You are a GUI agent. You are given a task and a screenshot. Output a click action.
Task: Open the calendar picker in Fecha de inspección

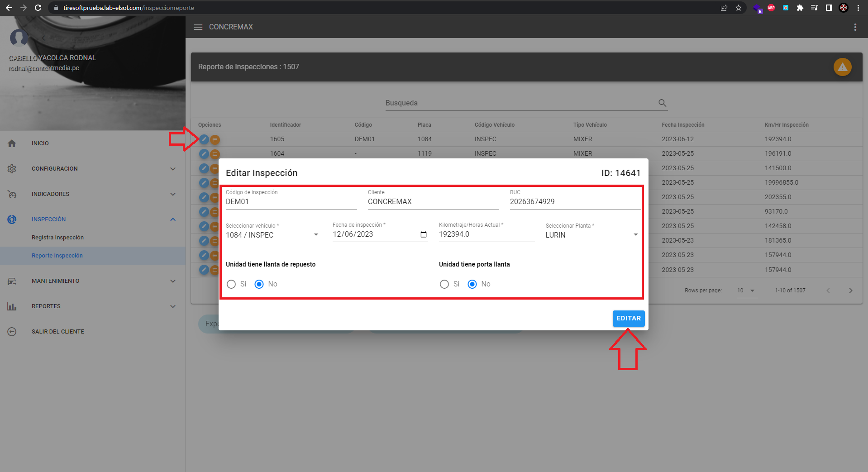click(423, 234)
